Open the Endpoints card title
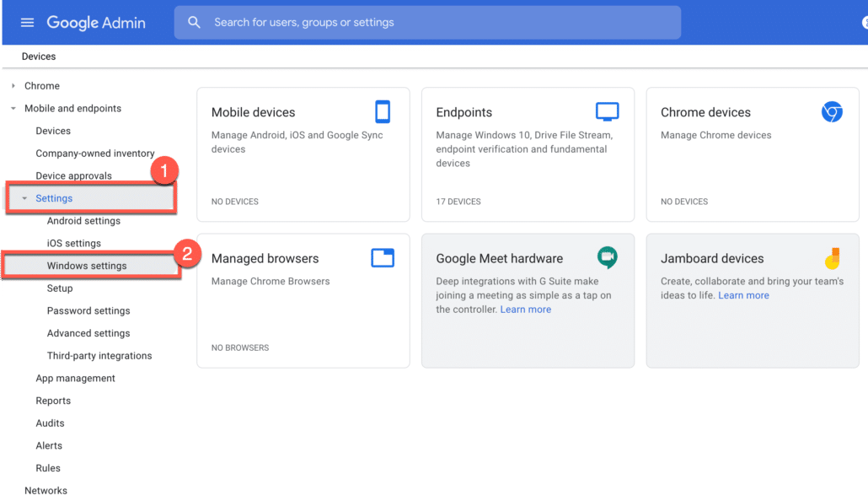The image size is (868, 501). click(463, 112)
